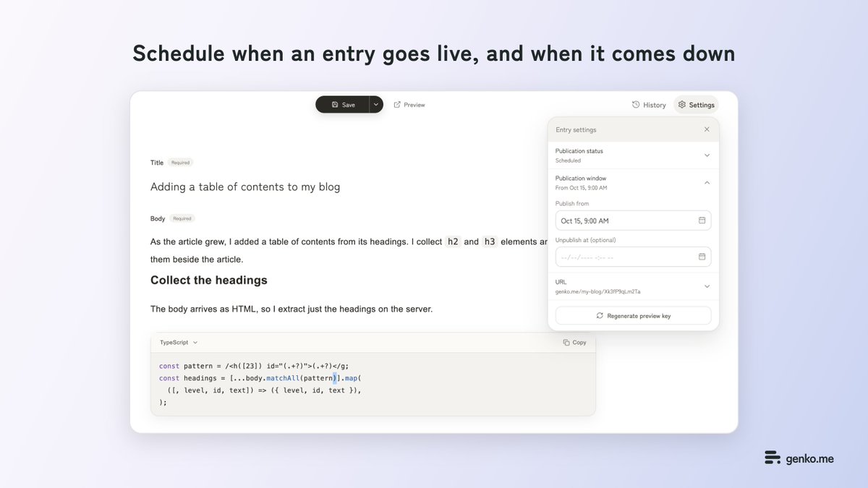This screenshot has height=488, width=868.
Task: Click the h3 inline code
Action: [x=490, y=241]
